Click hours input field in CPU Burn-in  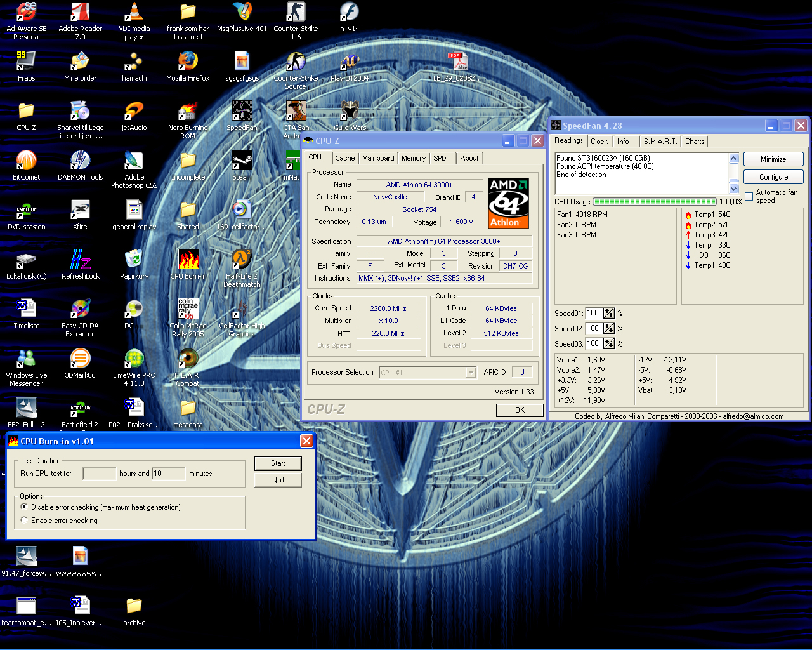(100, 474)
